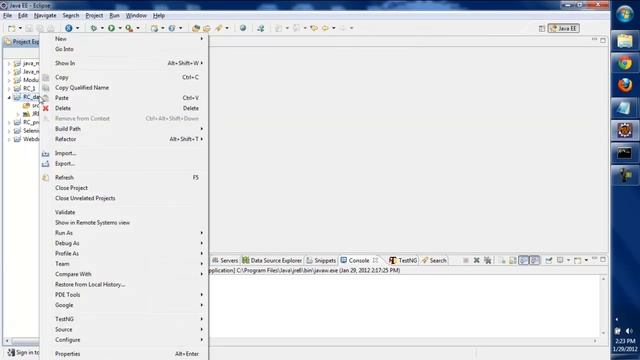
Task: Click Remove Launch console X icon
Action: (476, 260)
